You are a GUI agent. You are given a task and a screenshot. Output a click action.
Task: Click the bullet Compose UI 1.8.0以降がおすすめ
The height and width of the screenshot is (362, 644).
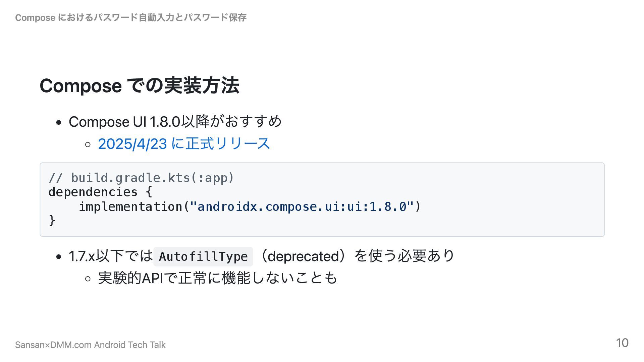tap(175, 121)
